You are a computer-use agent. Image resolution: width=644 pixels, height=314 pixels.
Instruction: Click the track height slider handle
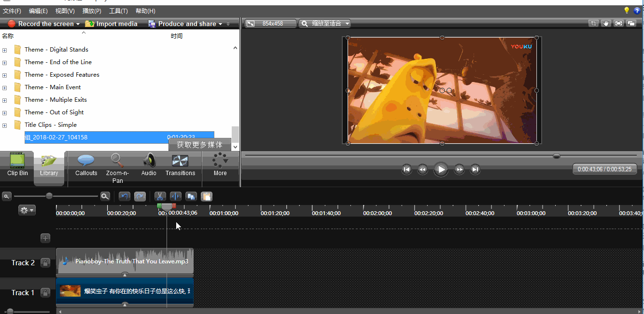point(10,312)
